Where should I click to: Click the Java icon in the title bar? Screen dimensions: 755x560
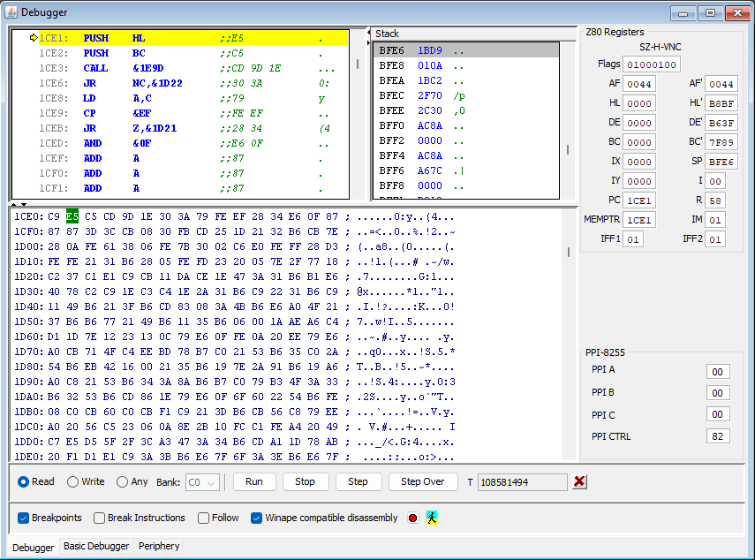click(11, 12)
